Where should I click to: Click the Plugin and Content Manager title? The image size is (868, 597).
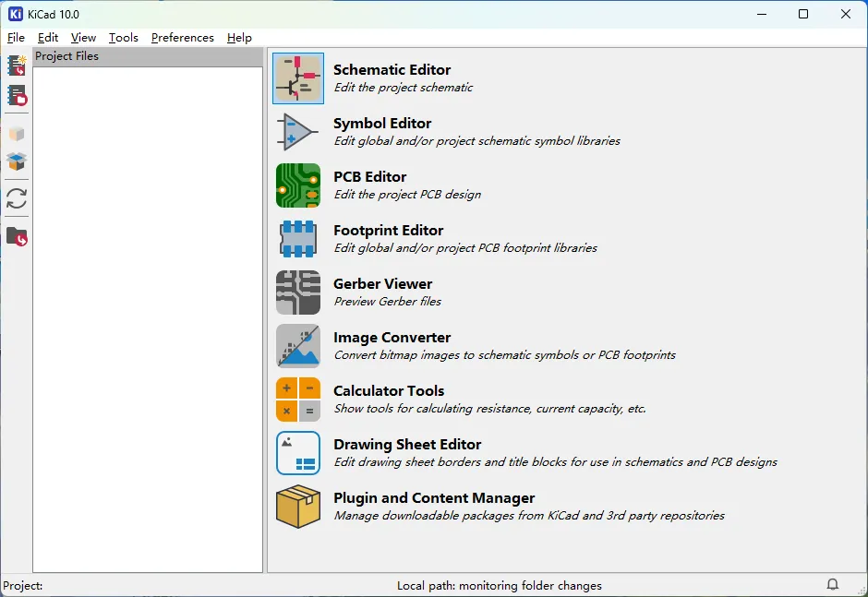pos(434,498)
